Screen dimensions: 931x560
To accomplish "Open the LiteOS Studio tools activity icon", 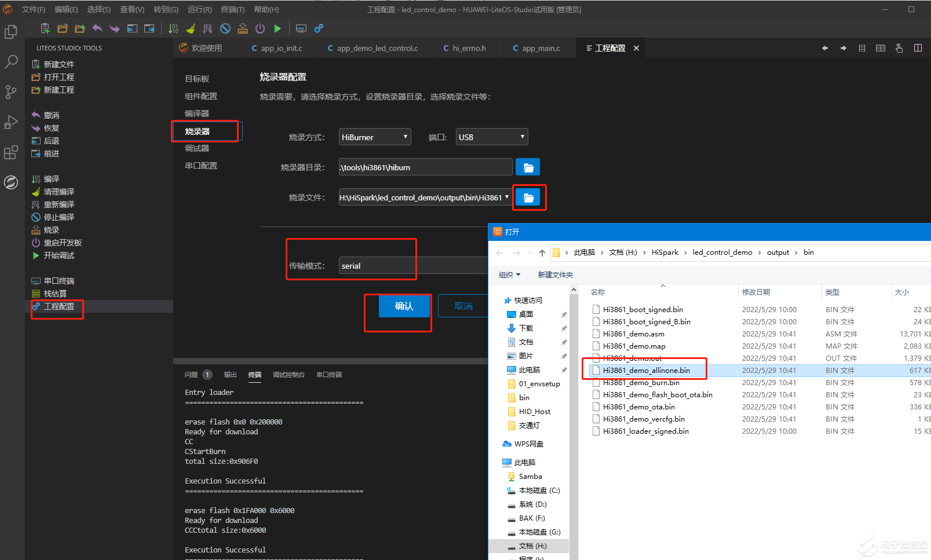I will (x=11, y=182).
